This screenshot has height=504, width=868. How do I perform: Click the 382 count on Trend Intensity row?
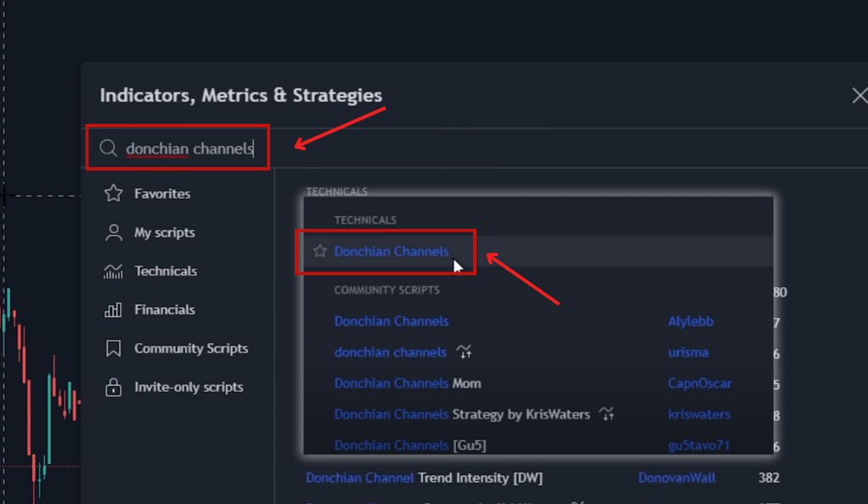click(x=769, y=478)
